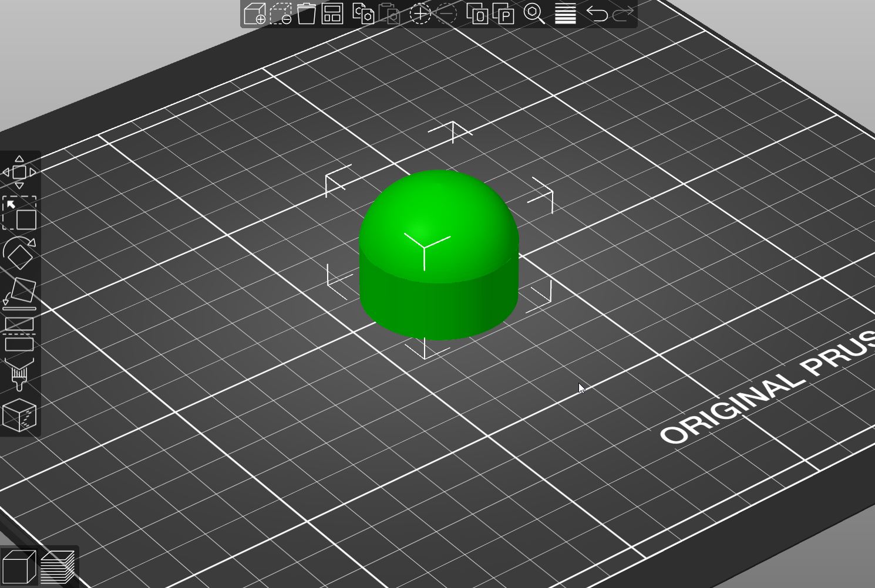Click the Add object icon
Screen dimensions: 875x588
pos(255,13)
